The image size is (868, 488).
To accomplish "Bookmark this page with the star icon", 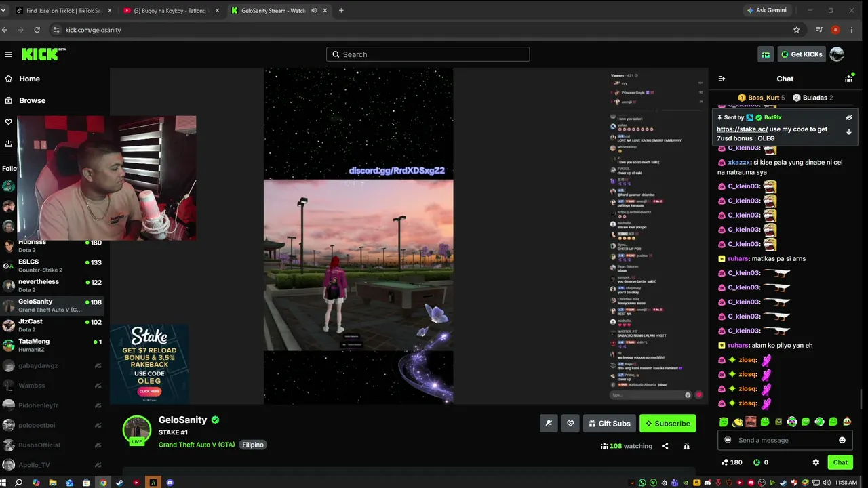I will click(797, 30).
